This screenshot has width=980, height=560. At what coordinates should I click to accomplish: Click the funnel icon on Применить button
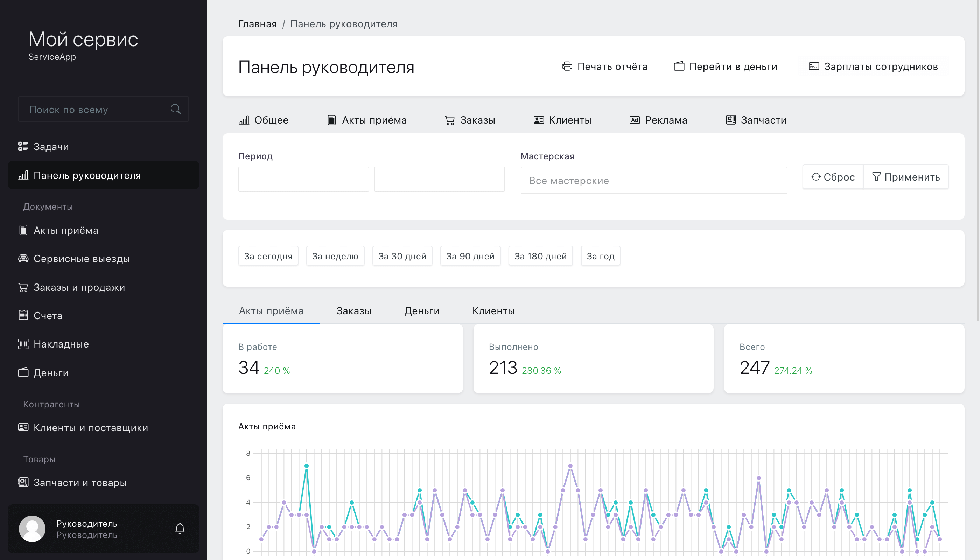coord(876,177)
